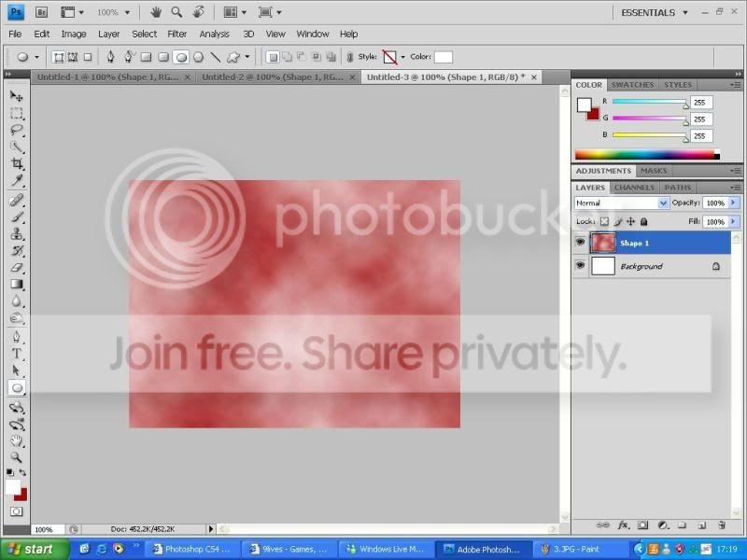
Task: Select the Eyedropper tool
Action: click(17, 181)
